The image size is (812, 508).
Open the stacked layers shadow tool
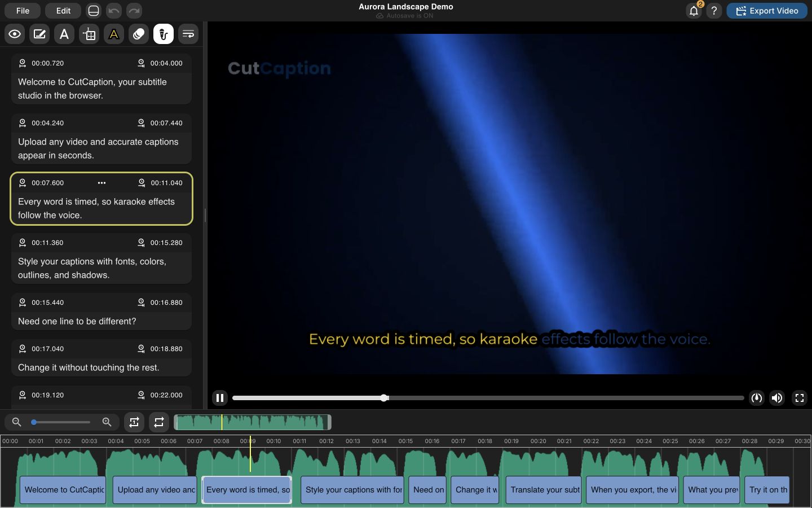pos(139,34)
